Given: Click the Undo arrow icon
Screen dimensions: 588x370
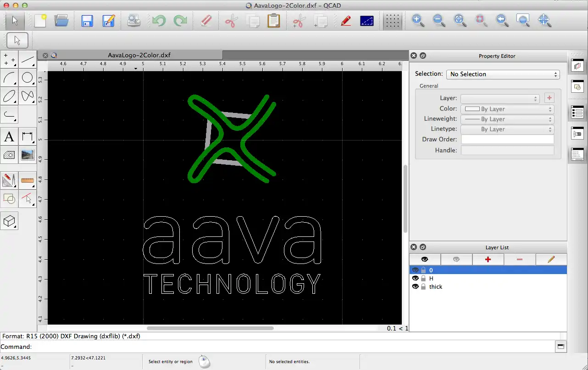Looking at the screenshot, I should coord(159,21).
